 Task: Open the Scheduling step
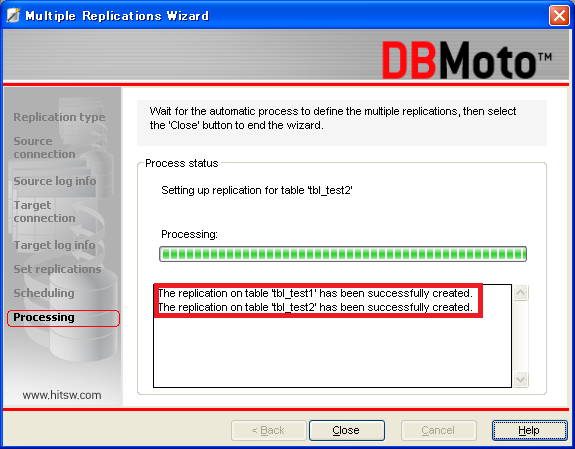point(44,293)
